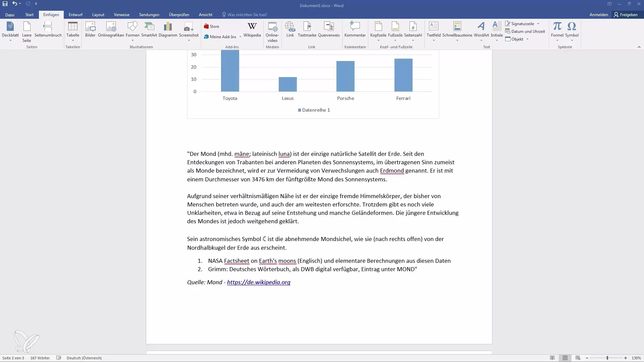Open the spell check status icon

[58, 358]
